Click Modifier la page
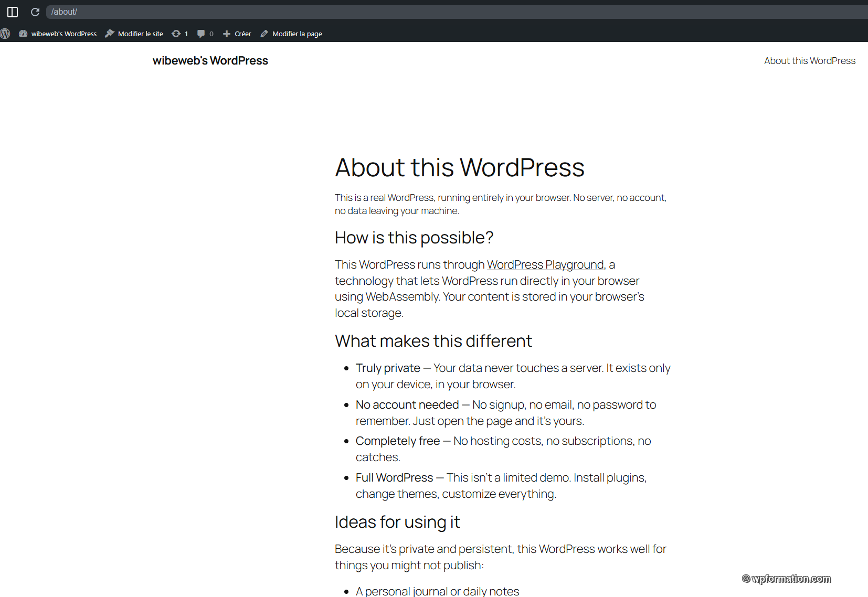This screenshot has height=597, width=868. coord(291,34)
